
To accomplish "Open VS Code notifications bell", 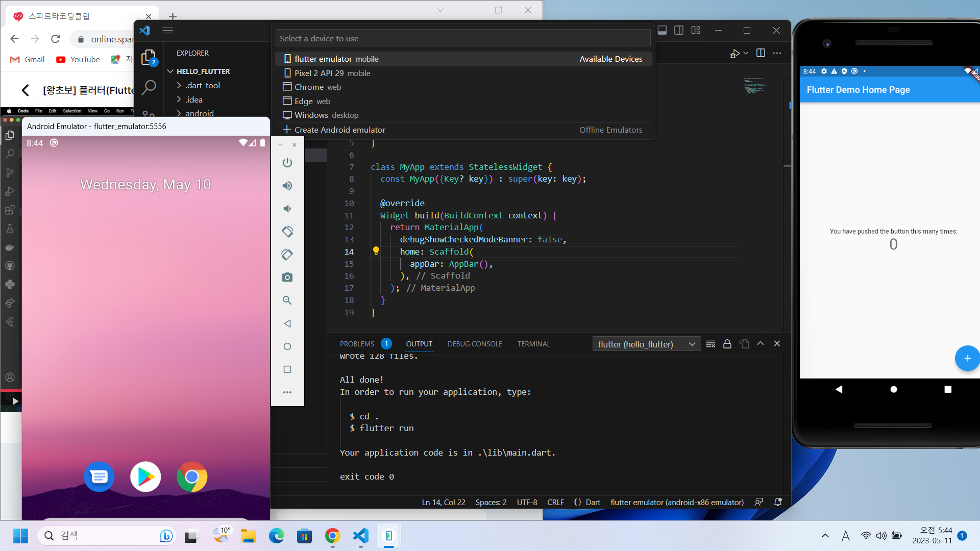I will (x=778, y=502).
